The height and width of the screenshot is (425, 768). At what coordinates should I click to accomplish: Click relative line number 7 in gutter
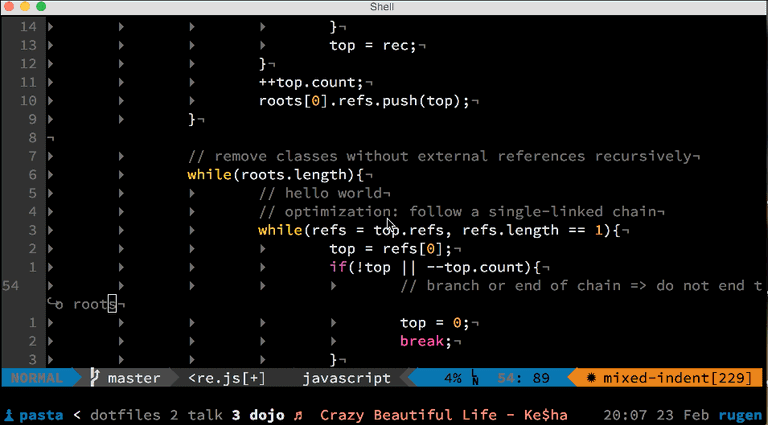coord(33,157)
